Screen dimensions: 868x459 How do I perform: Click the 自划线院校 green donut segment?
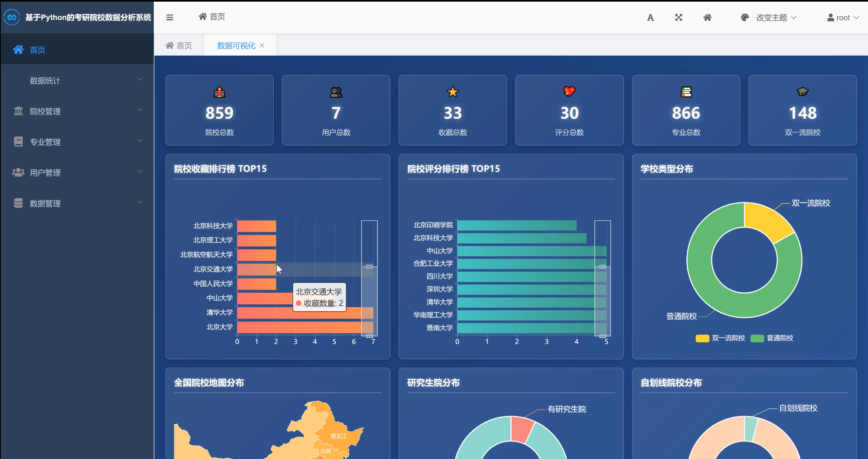750,429
